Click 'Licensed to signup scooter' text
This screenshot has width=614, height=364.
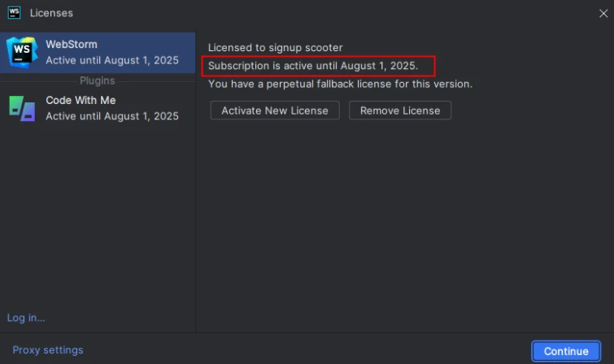pos(275,48)
